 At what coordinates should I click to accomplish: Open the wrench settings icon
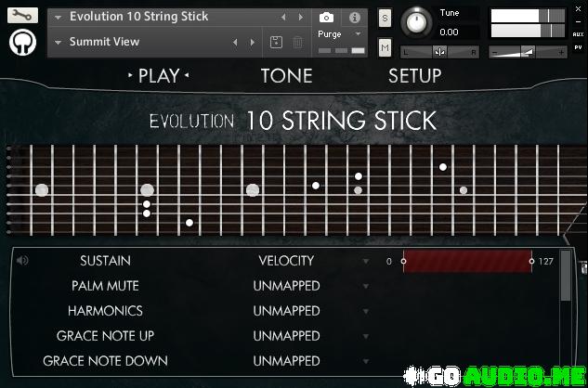point(22,15)
